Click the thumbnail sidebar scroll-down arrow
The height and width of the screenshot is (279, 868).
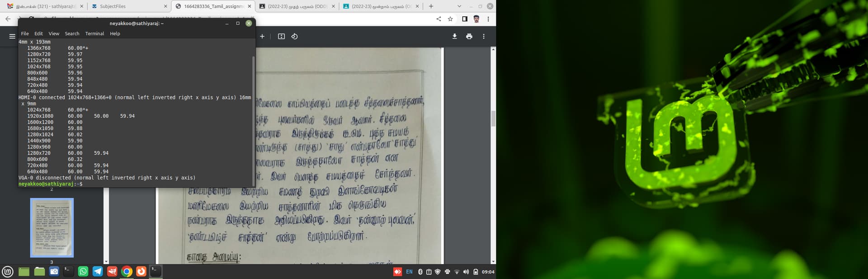pos(106,261)
